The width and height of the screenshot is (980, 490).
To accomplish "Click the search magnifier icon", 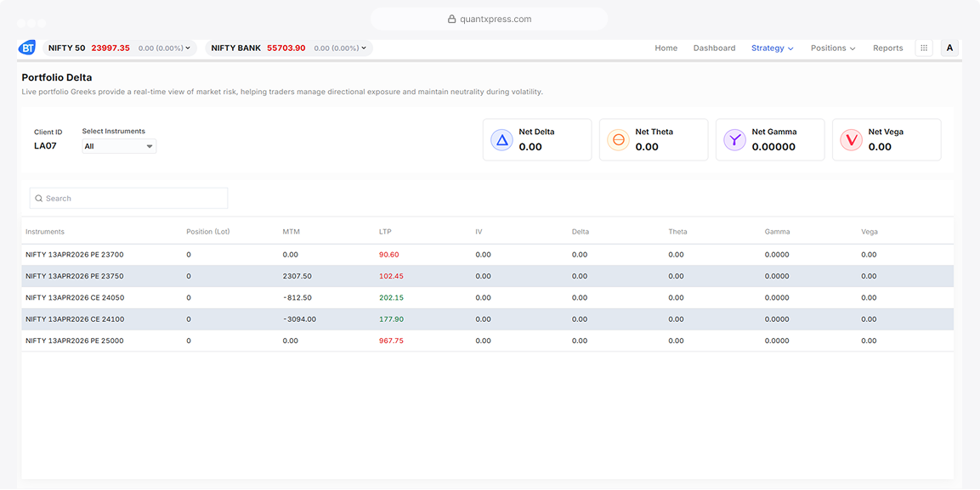I will click(39, 199).
